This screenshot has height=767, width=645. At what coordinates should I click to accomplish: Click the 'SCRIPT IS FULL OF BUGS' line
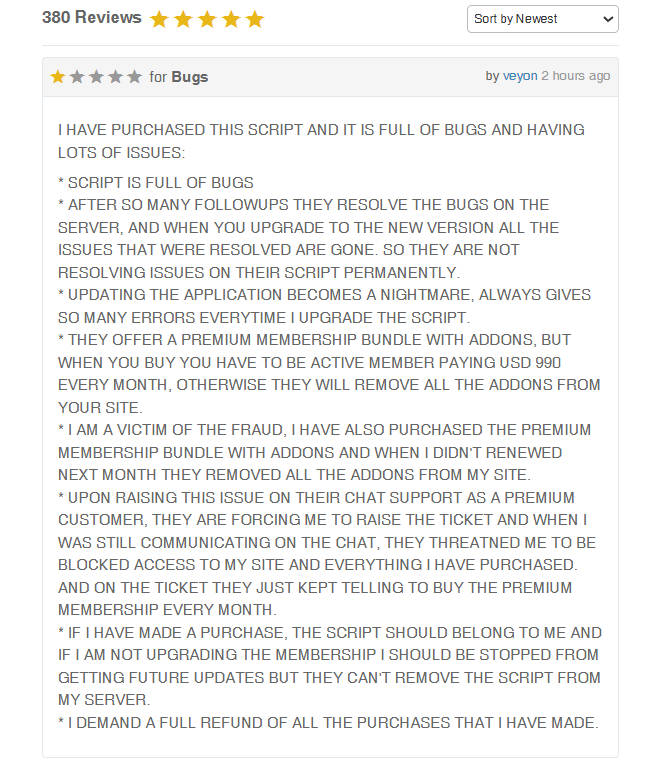coord(156,183)
